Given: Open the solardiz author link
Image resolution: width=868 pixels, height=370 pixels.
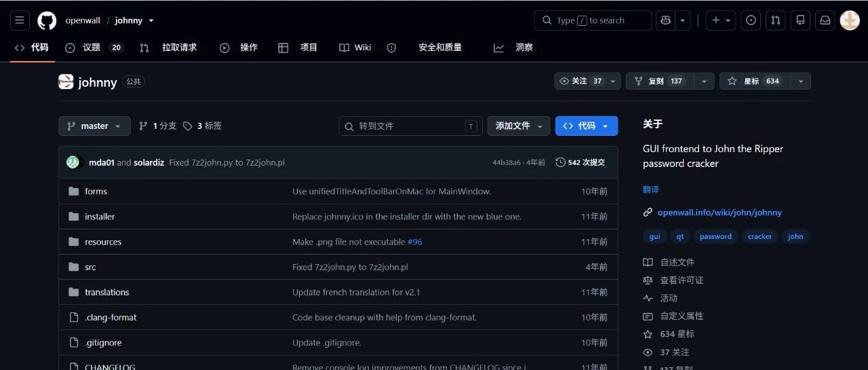Looking at the screenshot, I should (149, 162).
